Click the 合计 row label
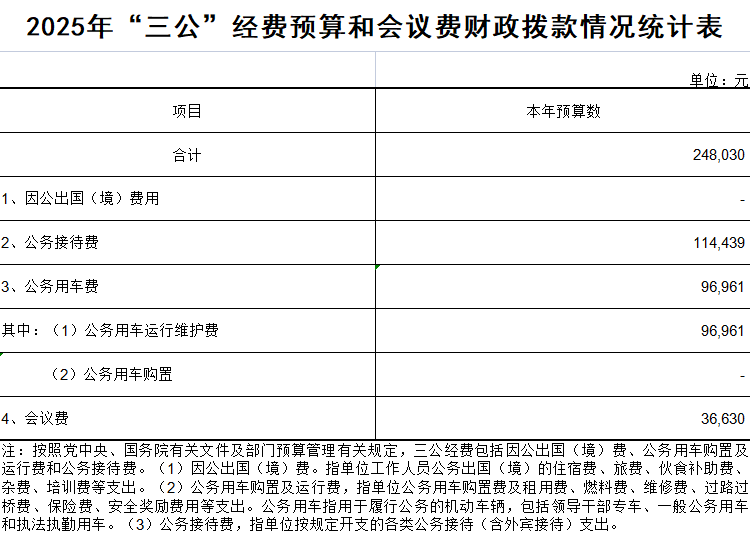750x537 pixels. (187, 155)
